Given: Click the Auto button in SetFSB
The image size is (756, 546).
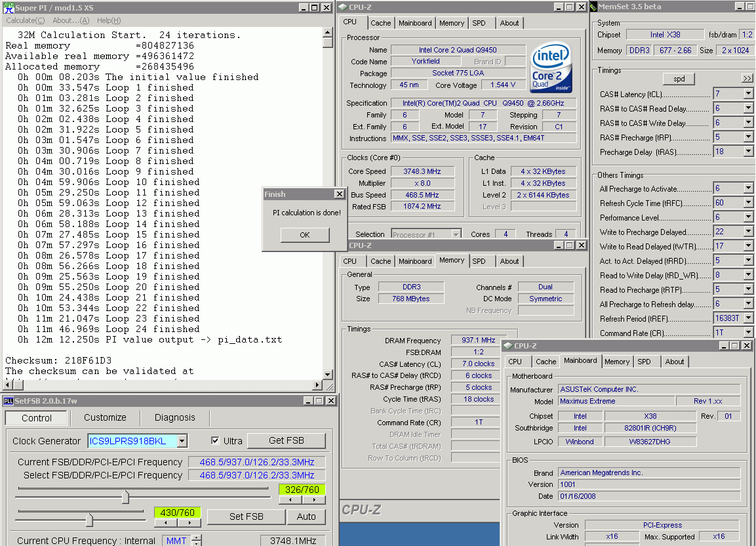Looking at the screenshot, I should point(306,516).
